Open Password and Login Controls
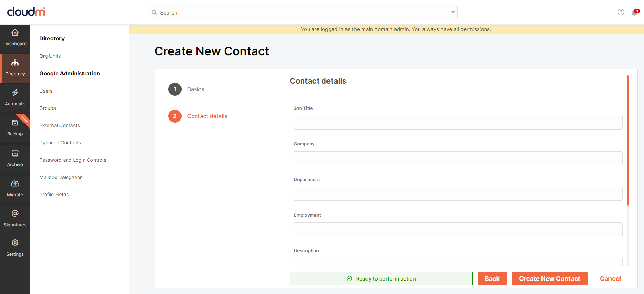Screen dimensions: 644x294 pyautogui.click(x=73, y=160)
